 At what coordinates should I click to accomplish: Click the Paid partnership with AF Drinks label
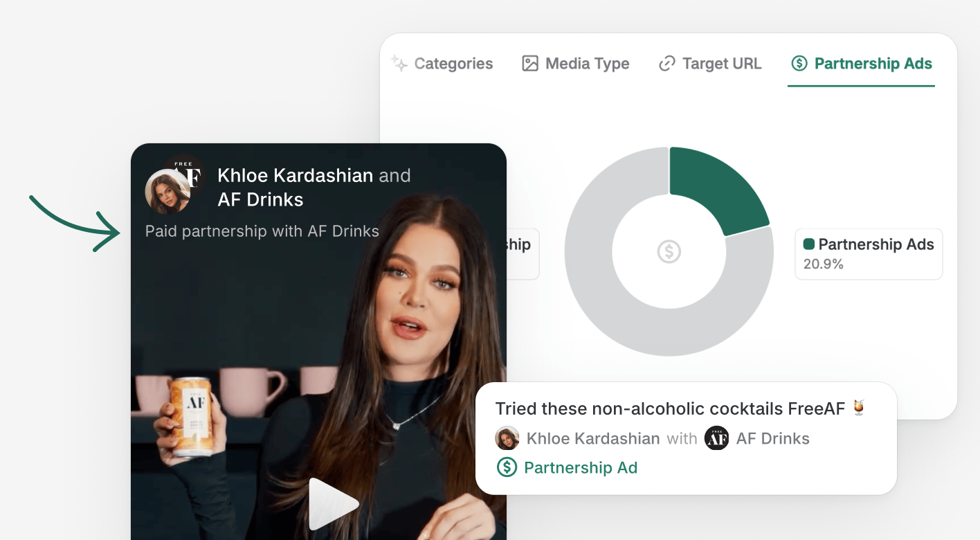[x=262, y=231]
